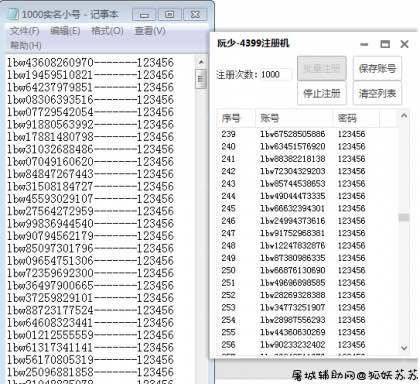Image resolution: width=420 pixels, height=384 pixels.
Task: Open the 文件(F) menu in Notepad
Action: (25, 31)
